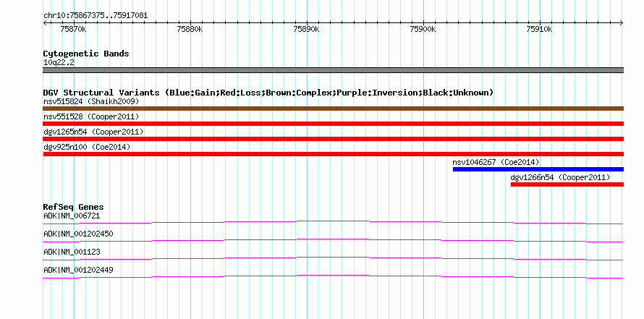The width and height of the screenshot is (644, 319).
Task: Click the blue nsv1046267 gain variant bar
Action: click(538, 169)
